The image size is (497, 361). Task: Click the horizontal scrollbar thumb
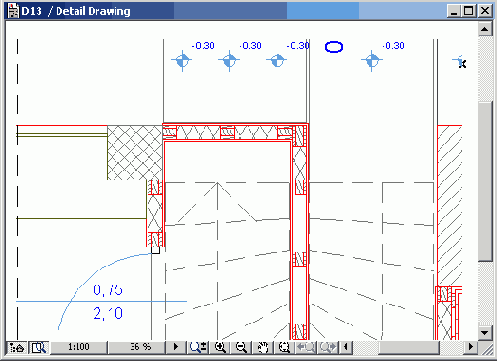[x=408, y=347]
